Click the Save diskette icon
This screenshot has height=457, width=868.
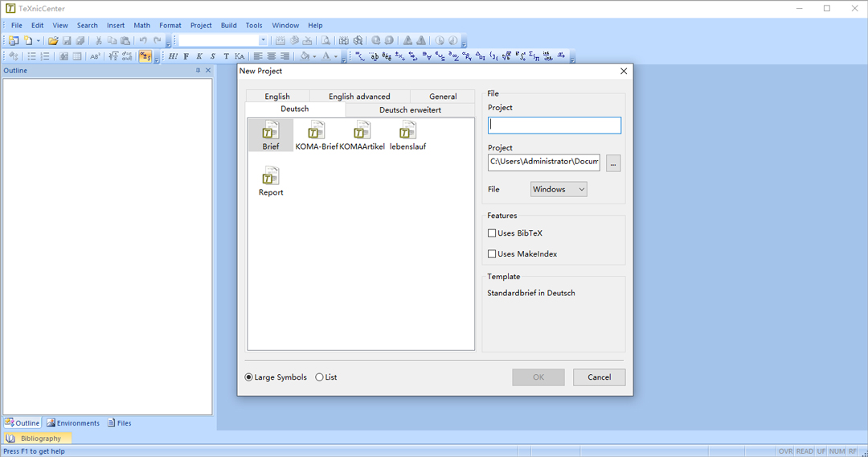(x=67, y=40)
